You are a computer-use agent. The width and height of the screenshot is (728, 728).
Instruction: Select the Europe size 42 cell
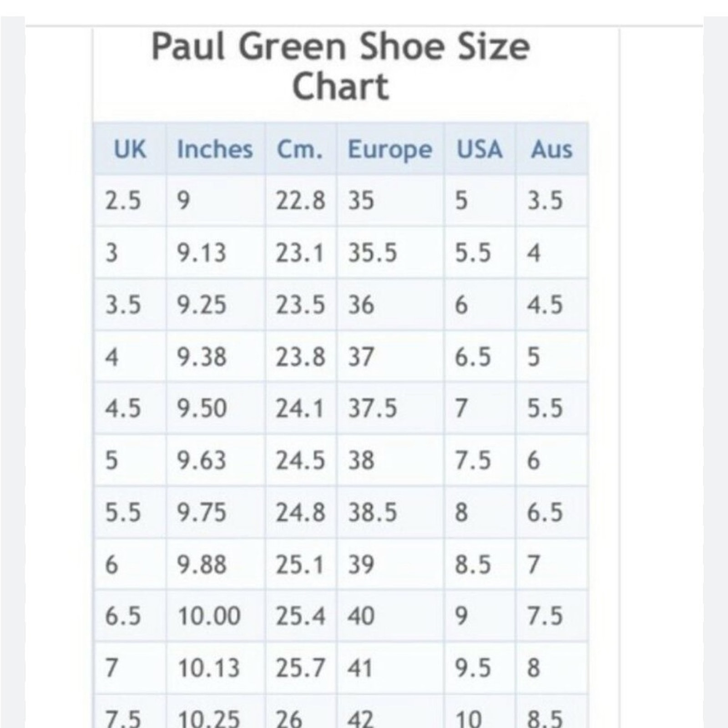pos(390,712)
